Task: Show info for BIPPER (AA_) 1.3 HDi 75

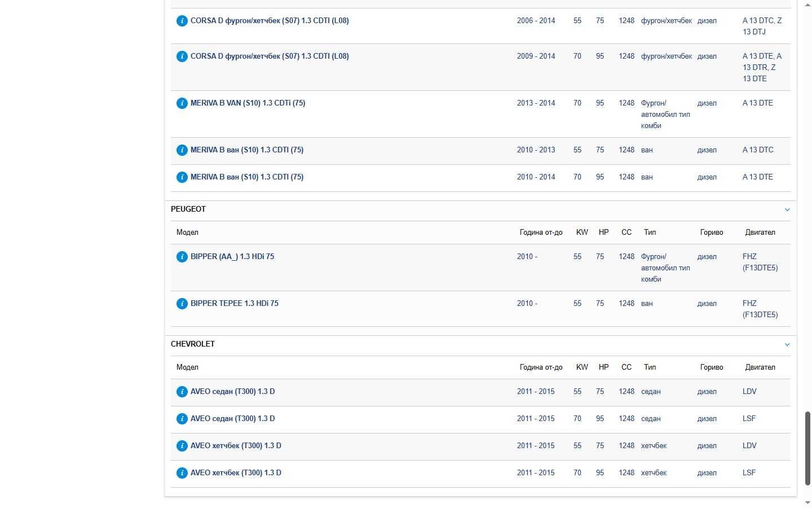Action: (182, 257)
